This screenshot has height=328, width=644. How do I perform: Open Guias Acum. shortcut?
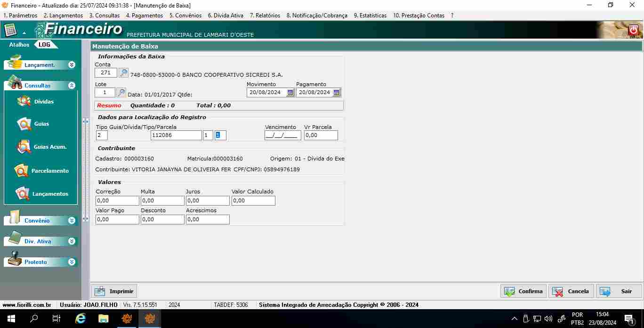(x=41, y=147)
